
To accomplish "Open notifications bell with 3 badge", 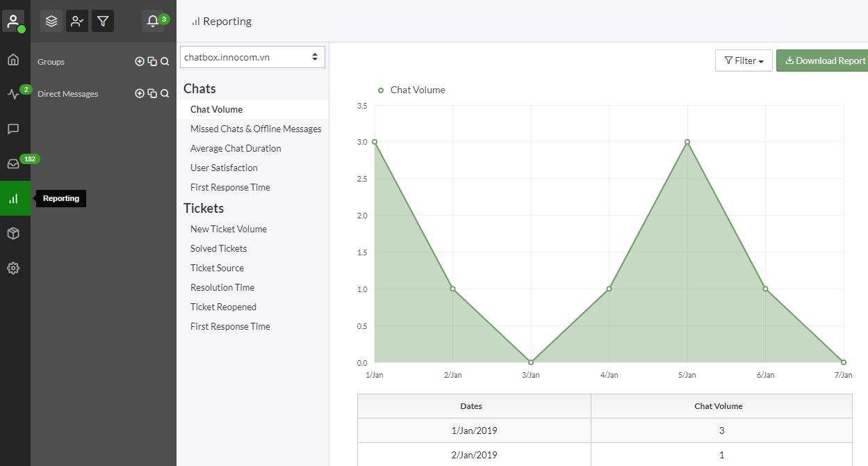I will tap(153, 21).
